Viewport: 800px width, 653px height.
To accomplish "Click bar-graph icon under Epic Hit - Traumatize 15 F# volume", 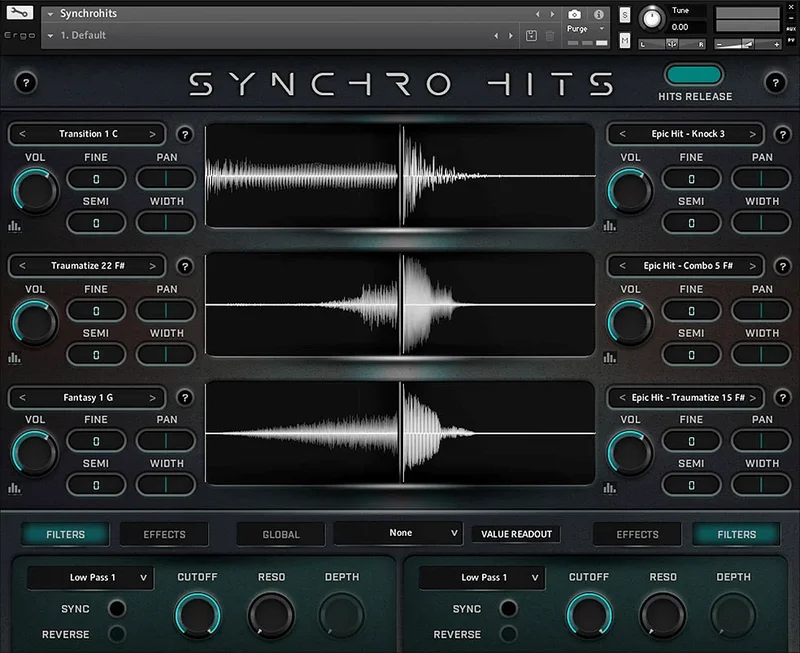I will pos(609,488).
